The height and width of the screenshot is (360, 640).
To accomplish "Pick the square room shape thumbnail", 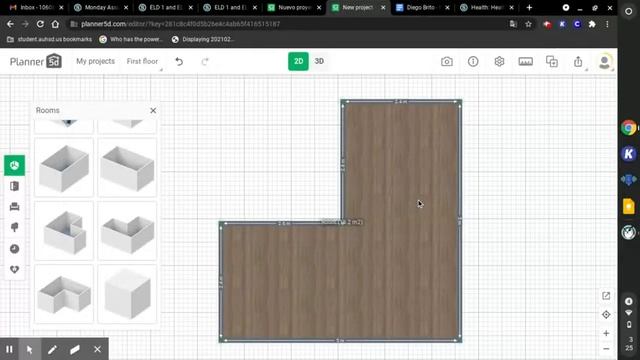I will (64, 167).
